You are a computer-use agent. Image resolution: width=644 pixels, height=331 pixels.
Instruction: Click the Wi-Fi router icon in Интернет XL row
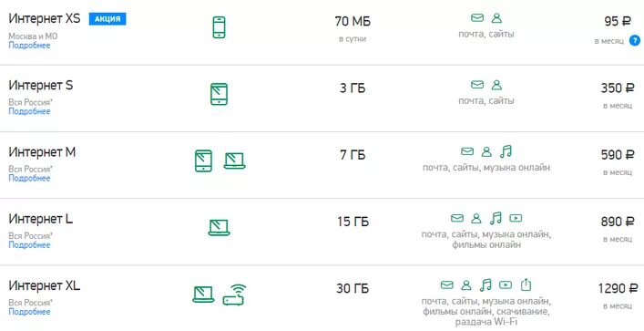(x=234, y=295)
